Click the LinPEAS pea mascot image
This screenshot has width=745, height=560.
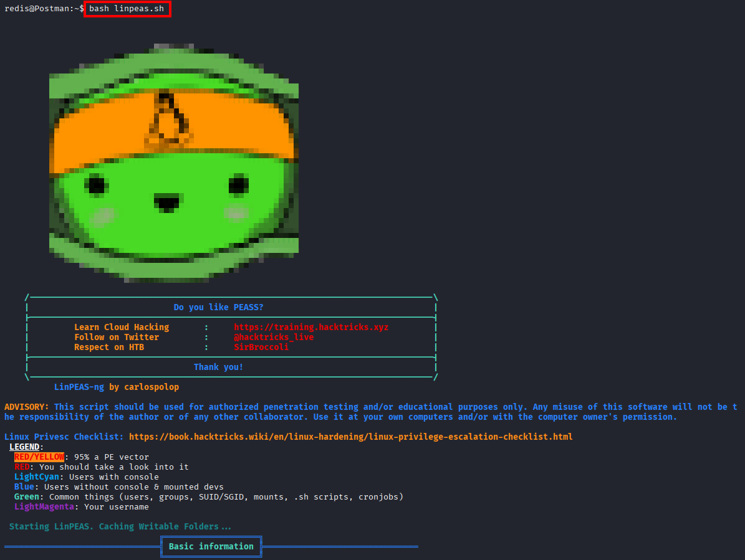174,163
